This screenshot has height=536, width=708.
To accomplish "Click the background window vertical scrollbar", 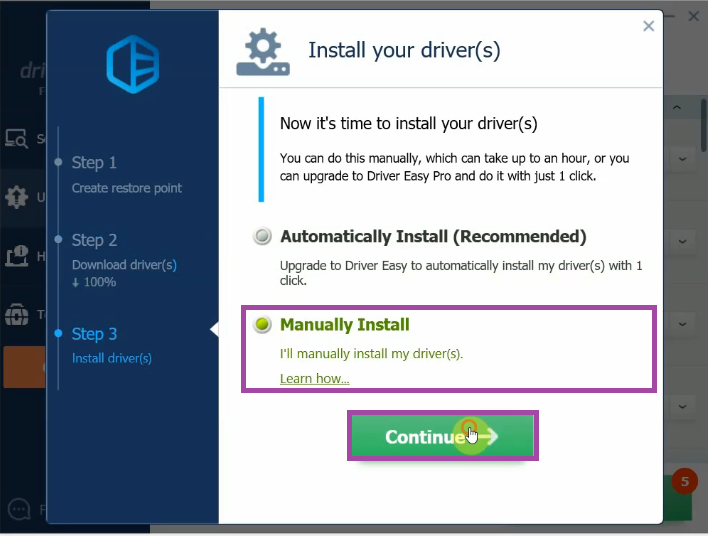I will 703,126.
